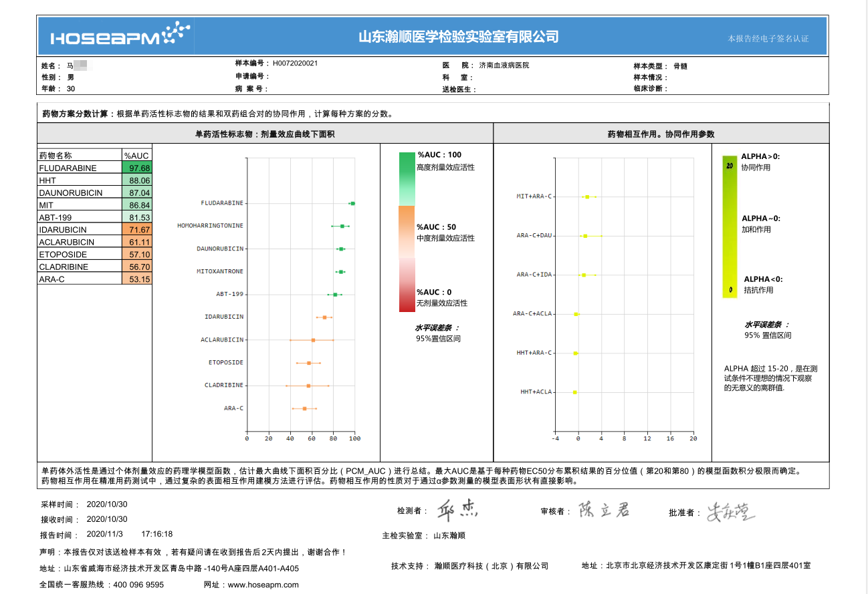
Task: Click the %AUC column header
Action: (x=136, y=156)
